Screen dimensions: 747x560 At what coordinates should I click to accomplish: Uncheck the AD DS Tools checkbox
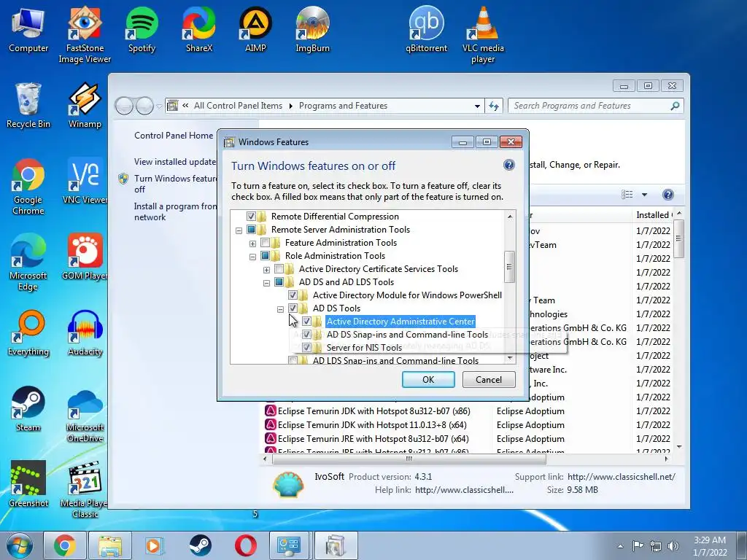coord(293,308)
